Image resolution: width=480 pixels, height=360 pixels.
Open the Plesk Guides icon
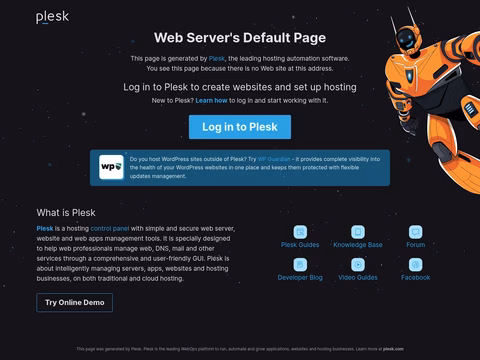(300, 232)
